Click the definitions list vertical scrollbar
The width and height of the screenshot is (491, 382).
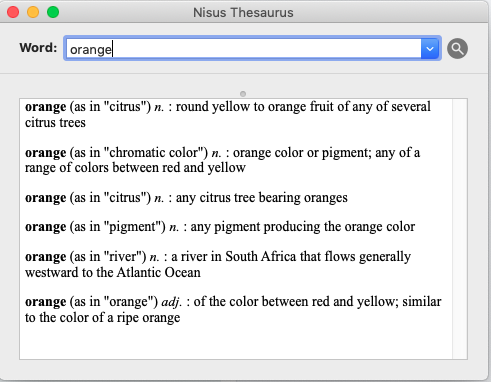pyautogui.click(x=460, y=229)
